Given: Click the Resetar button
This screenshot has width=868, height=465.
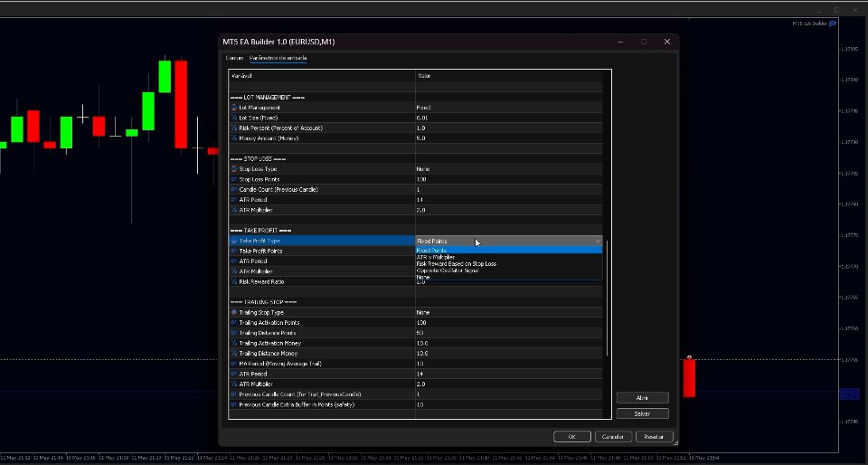Looking at the screenshot, I should 654,437.
